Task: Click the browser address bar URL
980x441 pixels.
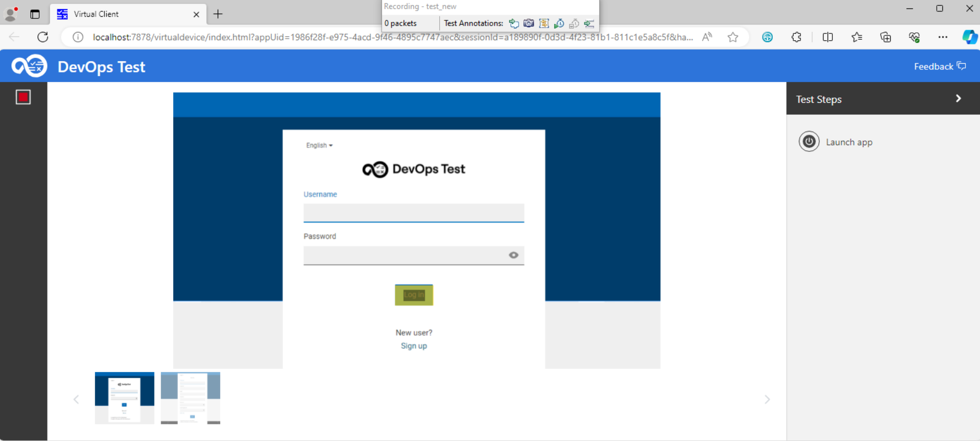Action: click(393, 37)
